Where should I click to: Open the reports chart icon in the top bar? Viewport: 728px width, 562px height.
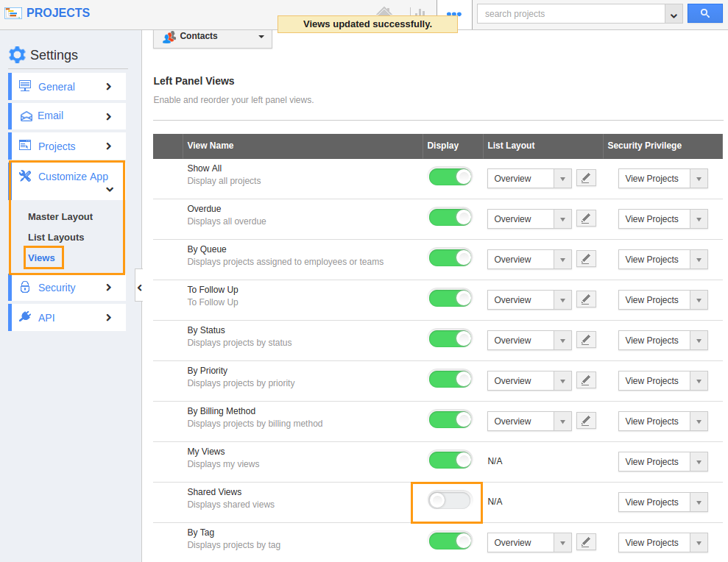pos(420,14)
